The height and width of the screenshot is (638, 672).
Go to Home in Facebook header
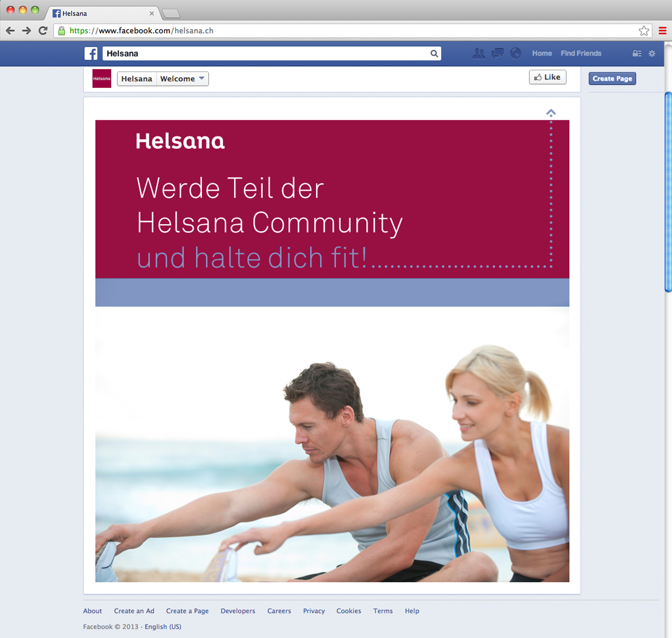point(542,54)
